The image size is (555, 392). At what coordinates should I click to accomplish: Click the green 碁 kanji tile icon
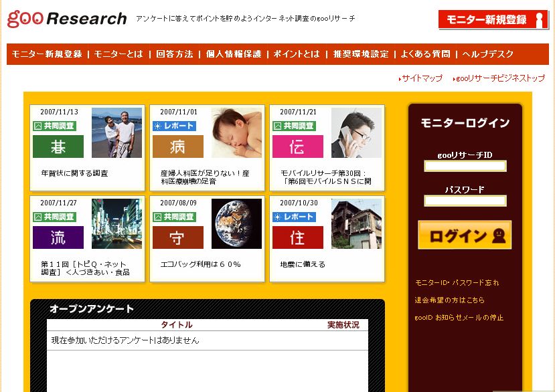pyautogui.click(x=58, y=146)
